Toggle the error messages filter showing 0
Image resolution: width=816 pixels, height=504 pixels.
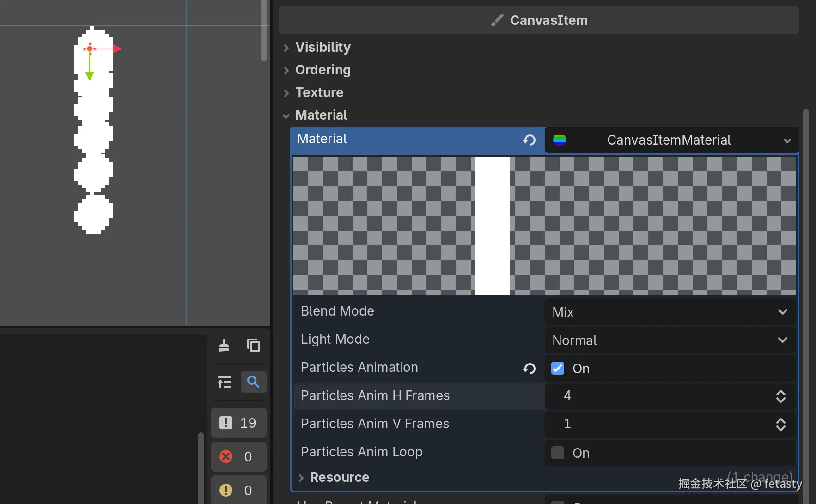tap(238, 457)
